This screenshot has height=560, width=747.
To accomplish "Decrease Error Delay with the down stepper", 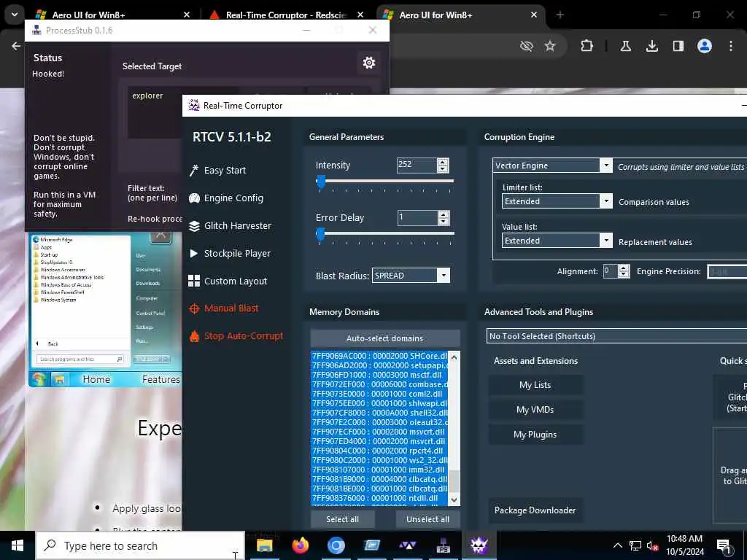I will click(443, 222).
